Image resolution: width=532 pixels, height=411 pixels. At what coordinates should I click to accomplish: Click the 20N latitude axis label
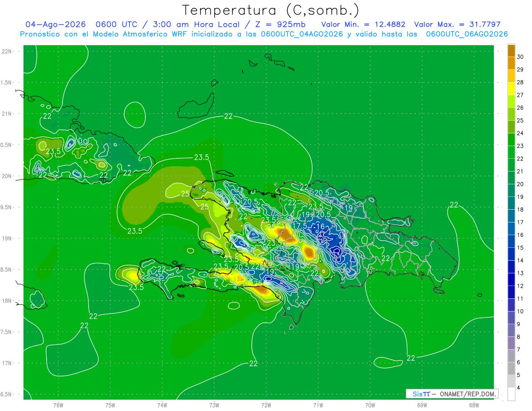(x=7, y=176)
